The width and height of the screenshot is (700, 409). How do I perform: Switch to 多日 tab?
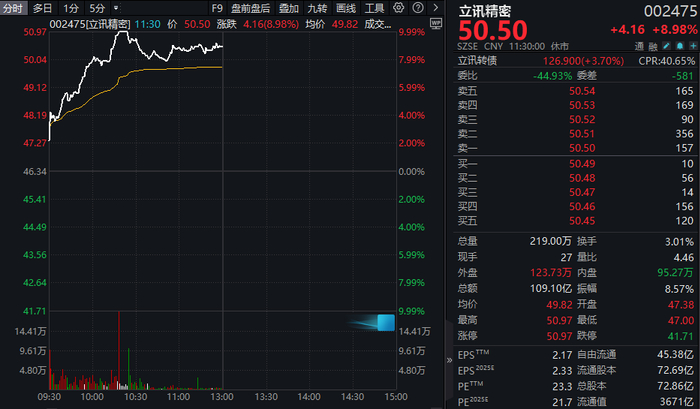(x=42, y=8)
